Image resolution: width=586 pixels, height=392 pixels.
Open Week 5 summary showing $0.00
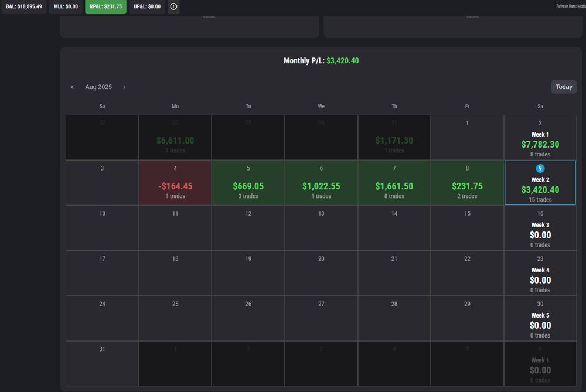coord(540,318)
